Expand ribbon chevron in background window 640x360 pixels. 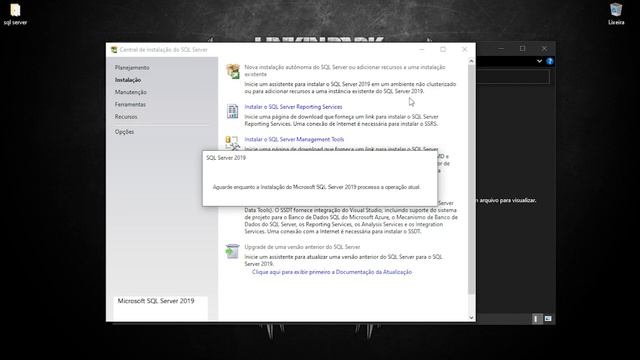(539, 61)
